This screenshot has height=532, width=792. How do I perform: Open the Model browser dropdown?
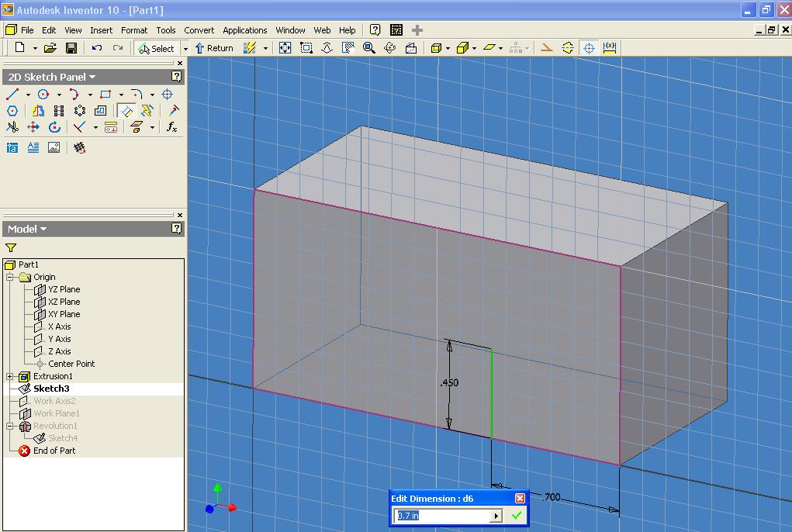27,229
